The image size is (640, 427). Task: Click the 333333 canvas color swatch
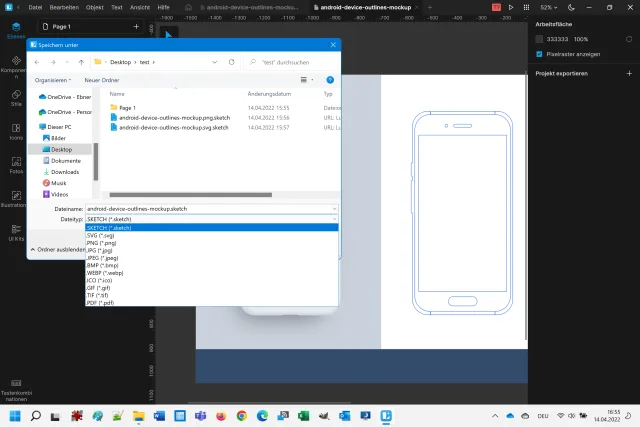(539, 39)
